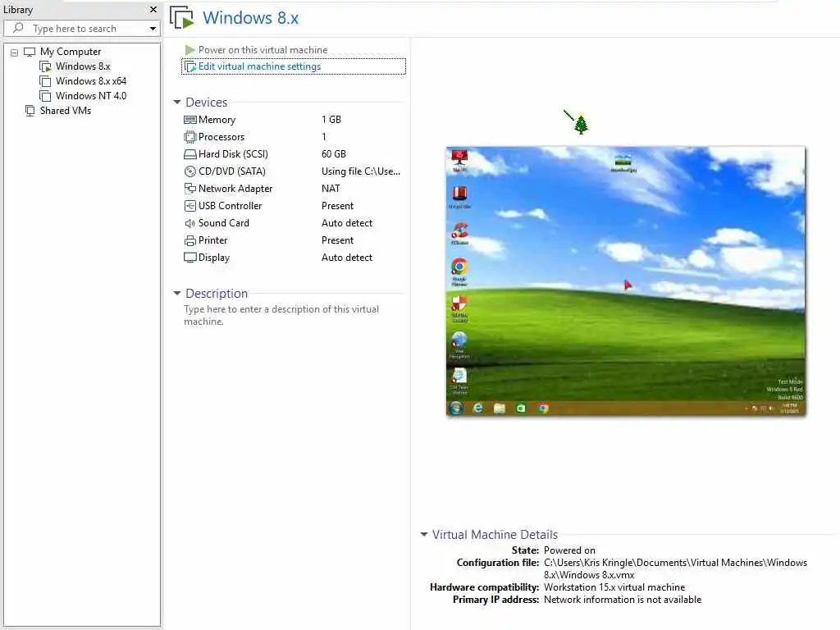Image resolution: width=840 pixels, height=630 pixels.
Task: Select Windows 8.x x64 in the Library
Action: tap(90, 81)
